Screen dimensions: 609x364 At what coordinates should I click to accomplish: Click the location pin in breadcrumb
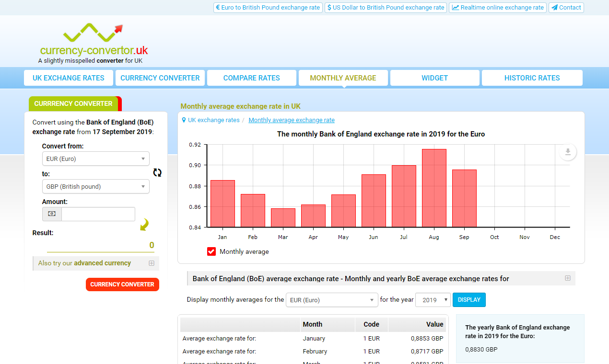click(x=184, y=120)
